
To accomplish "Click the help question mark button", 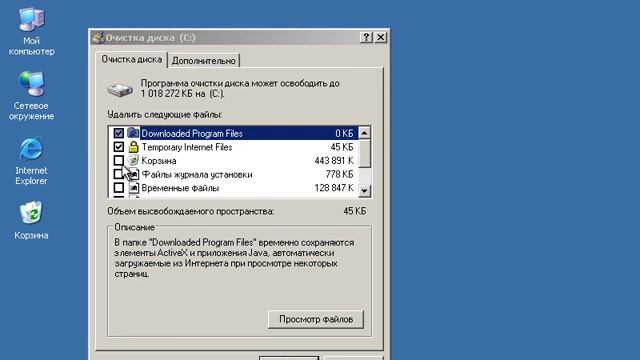I will [x=366, y=37].
